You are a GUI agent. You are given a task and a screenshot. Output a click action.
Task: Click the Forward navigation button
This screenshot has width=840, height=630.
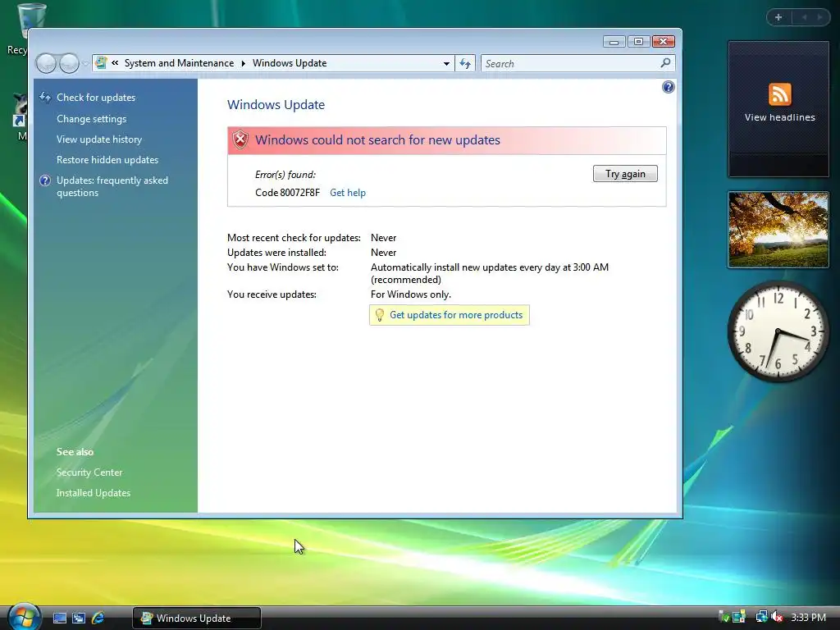click(x=69, y=63)
